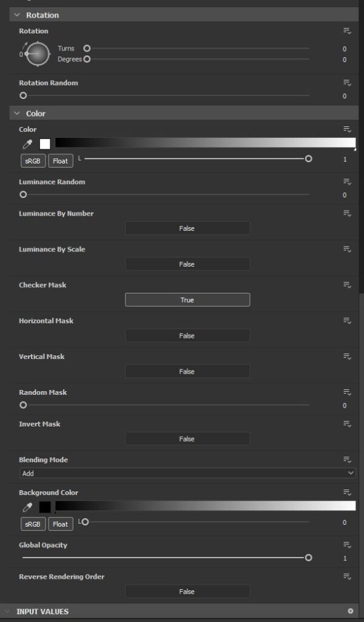This screenshot has height=622, width=364.
Task: Click the Rotation Turns slider handle
Action: (87, 49)
